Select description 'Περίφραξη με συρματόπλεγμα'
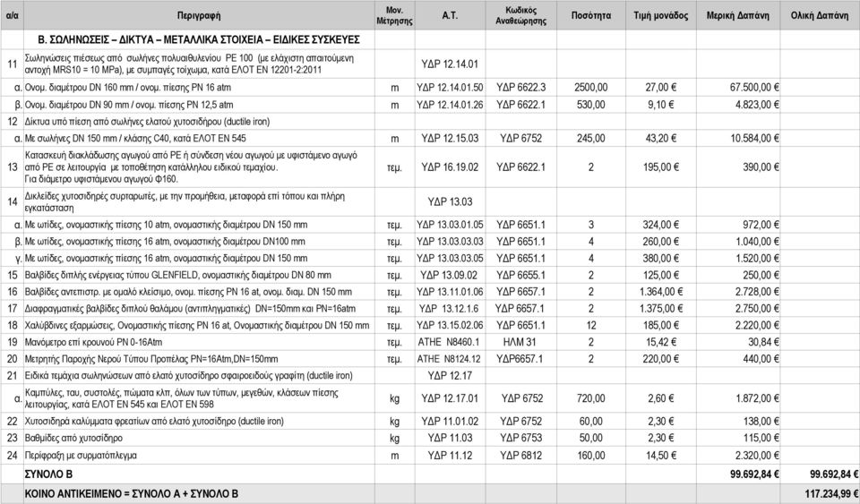Screen dimensions: 860x504 (81, 456)
